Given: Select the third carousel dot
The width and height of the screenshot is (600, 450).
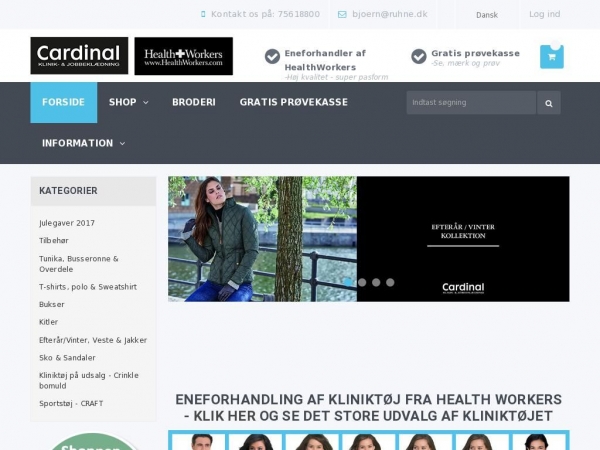Looking at the screenshot, I should (x=376, y=282).
